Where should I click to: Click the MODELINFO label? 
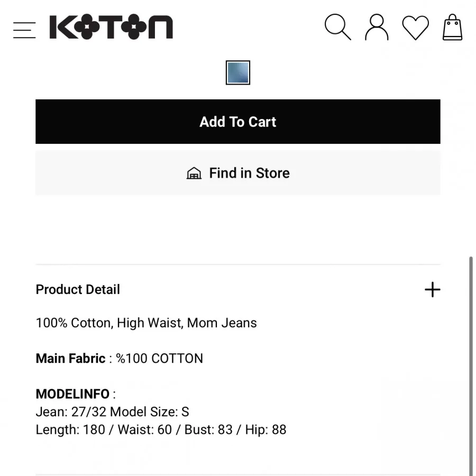tap(72, 394)
